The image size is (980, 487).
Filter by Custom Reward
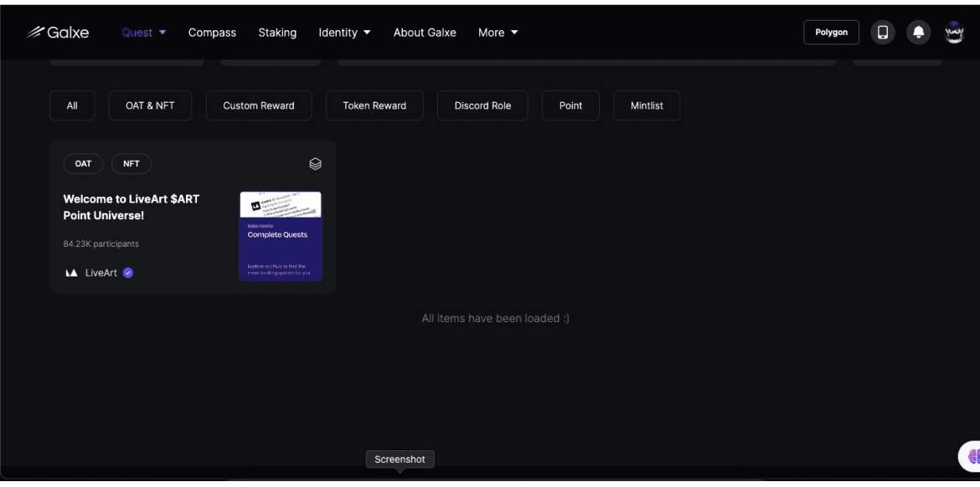259,105
